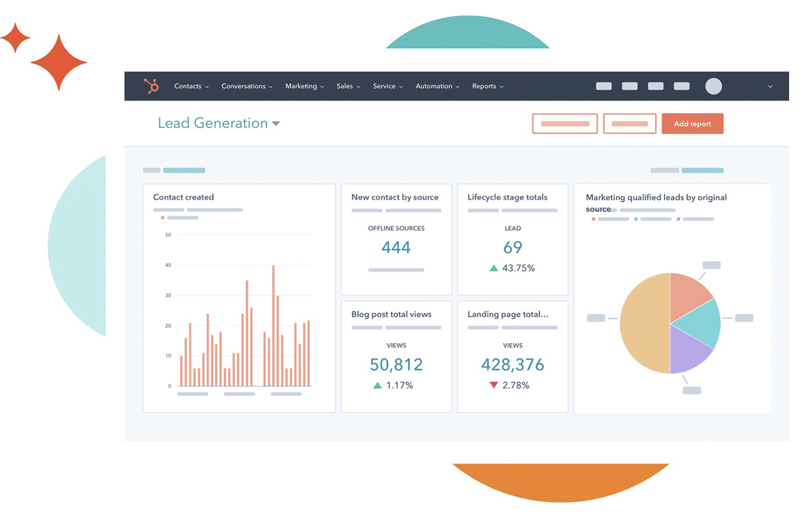Viewport: 812px width, 518px height.
Task: Click the green up arrow beside 43.75%
Action: click(x=493, y=268)
